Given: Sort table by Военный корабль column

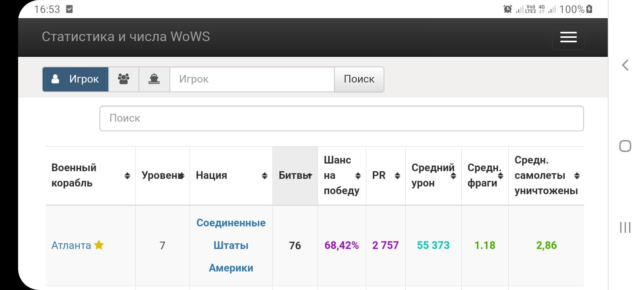Looking at the screenshot, I should (x=91, y=176).
